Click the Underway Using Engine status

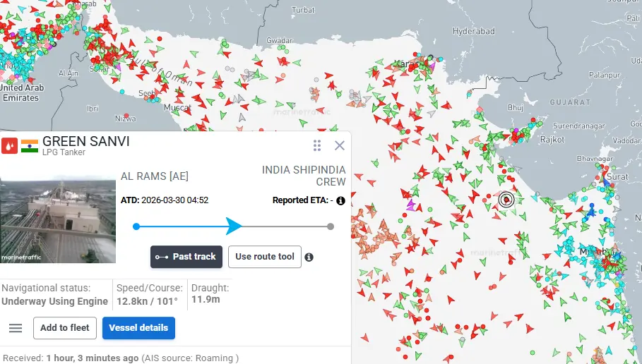tap(54, 301)
